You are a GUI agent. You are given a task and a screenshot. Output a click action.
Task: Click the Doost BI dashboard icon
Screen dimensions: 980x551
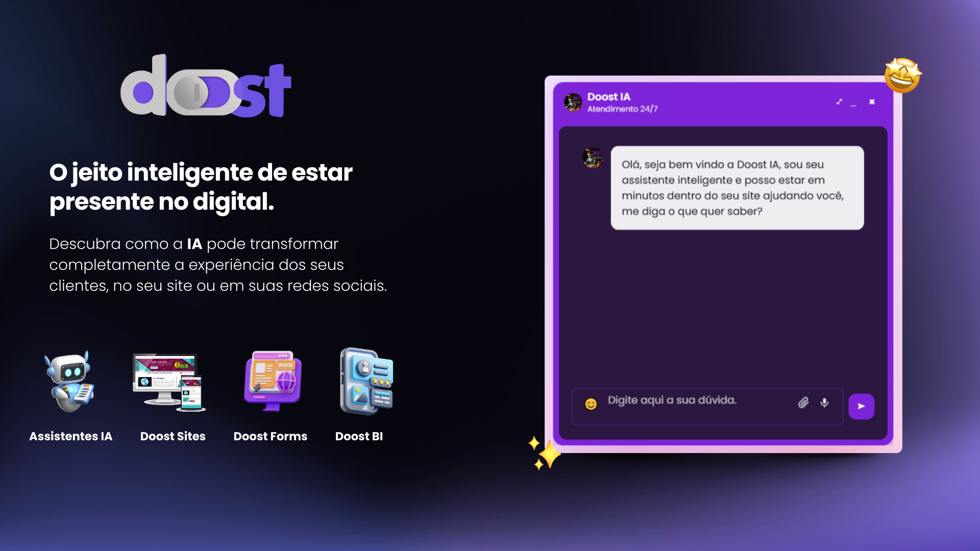tap(366, 381)
